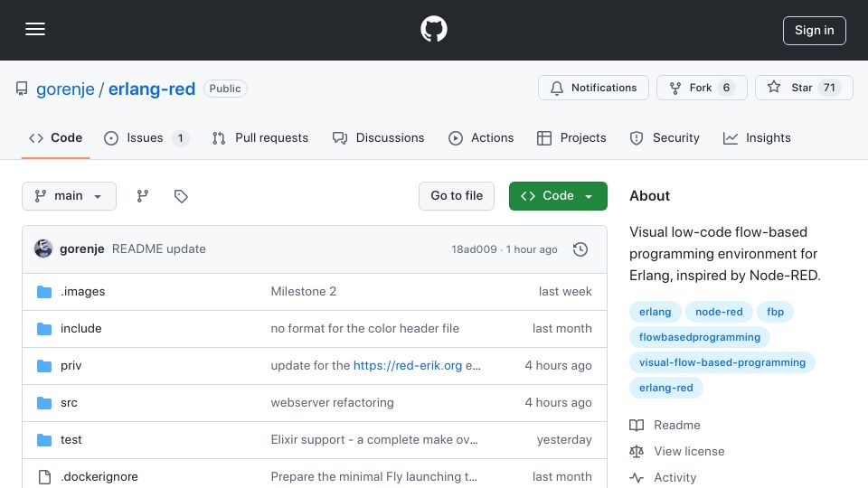Open the gorenje owner profile link
Viewport: 868px width, 488px height.
pyautogui.click(x=65, y=89)
